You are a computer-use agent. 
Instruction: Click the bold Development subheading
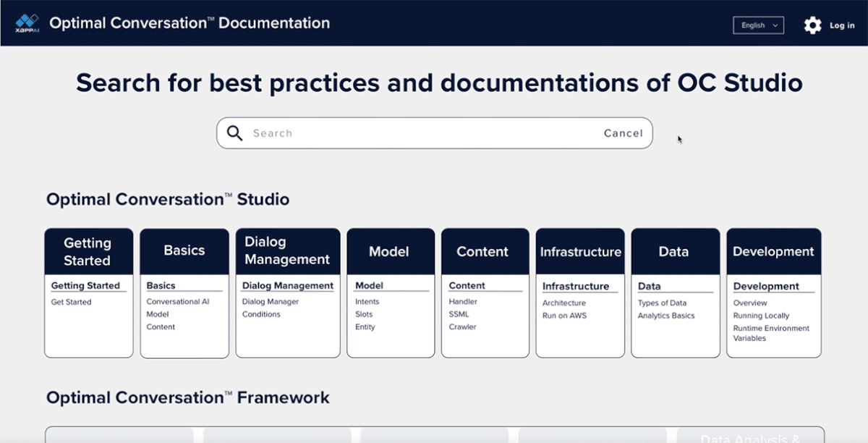pos(766,287)
